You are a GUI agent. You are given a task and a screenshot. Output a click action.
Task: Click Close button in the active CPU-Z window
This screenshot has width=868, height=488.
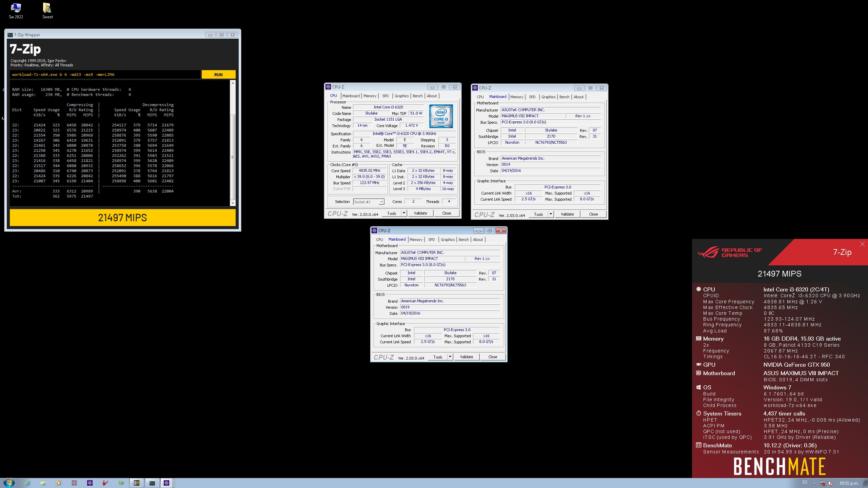(x=493, y=357)
